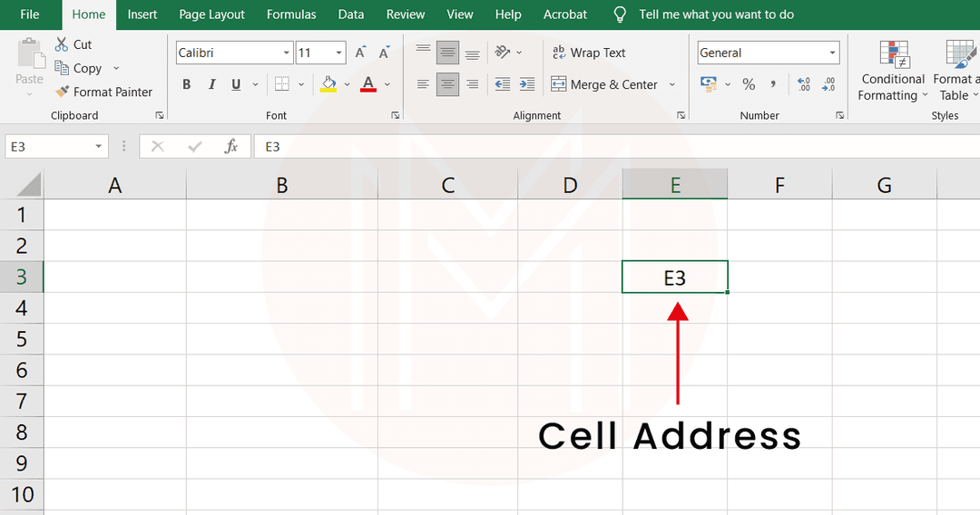Expand the General number format dropdown
The width and height of the screenshot is (980, 515).
click(x=832, y=53)
